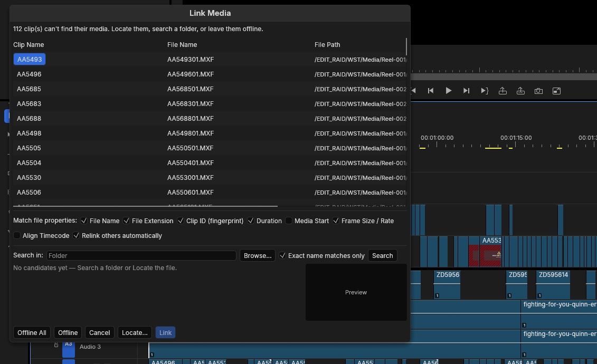Select the AA5496 clip on bottom track

(x=166, y=361)
